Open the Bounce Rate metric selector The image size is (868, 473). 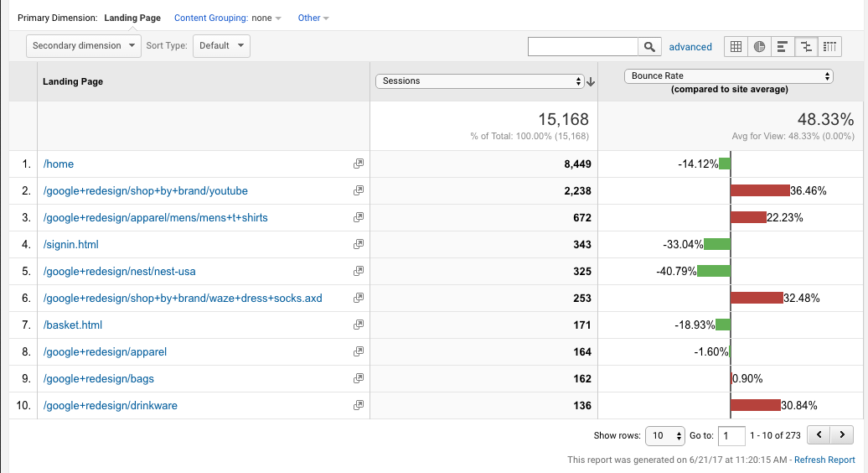729,76
